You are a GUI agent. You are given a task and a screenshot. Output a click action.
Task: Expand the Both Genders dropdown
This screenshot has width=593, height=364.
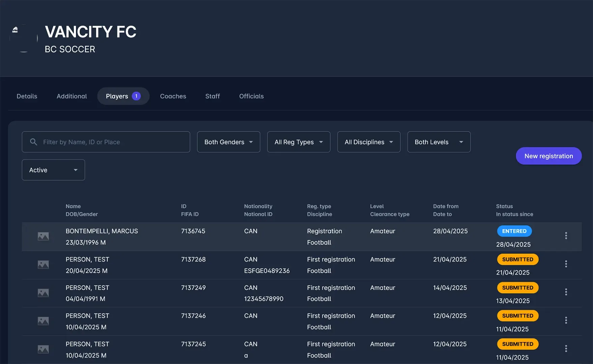[x=228, y=142]
